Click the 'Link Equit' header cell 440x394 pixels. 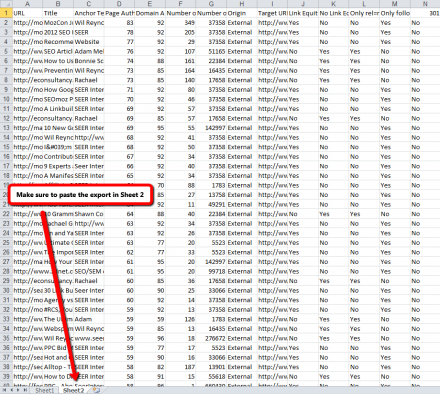303,13
